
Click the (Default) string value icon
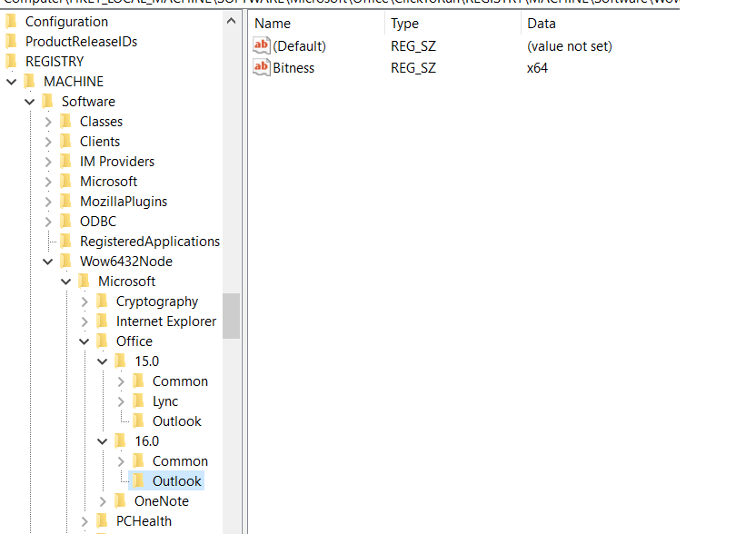262,45
